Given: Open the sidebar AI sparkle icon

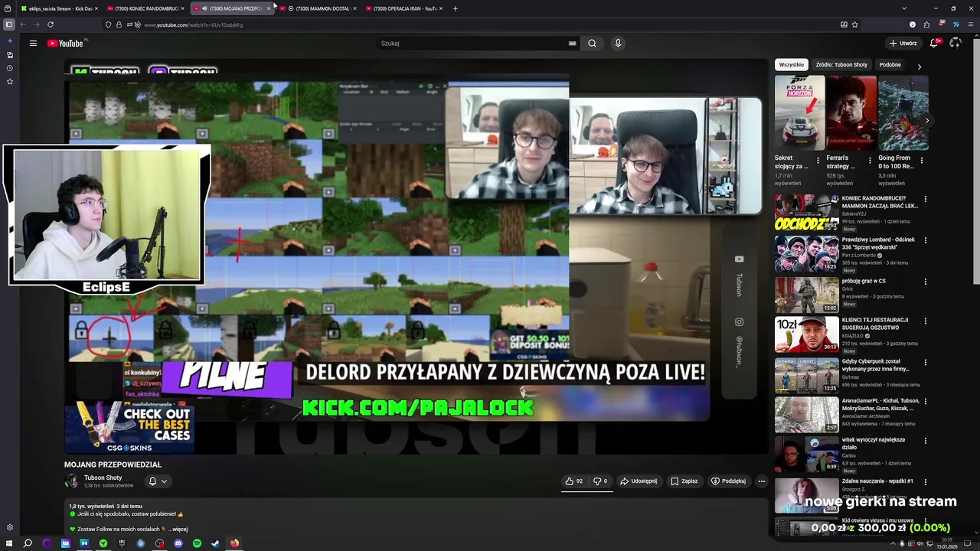Looking at the screenshot, I should pyautogui.click(x=9, y=41).
